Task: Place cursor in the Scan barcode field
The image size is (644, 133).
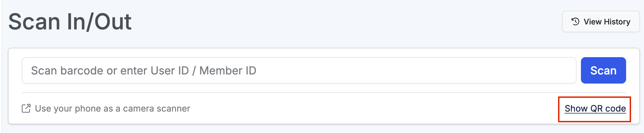Action: coord(299,70)
